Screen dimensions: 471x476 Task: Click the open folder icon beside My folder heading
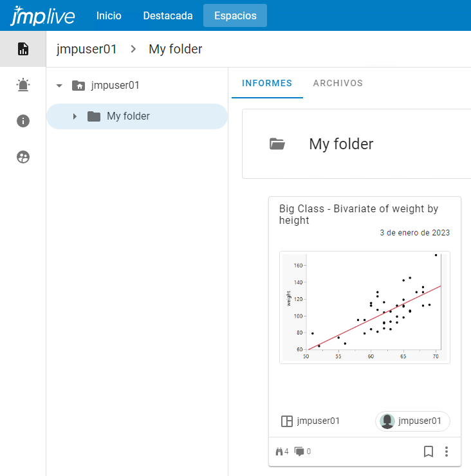coord(277,144)
